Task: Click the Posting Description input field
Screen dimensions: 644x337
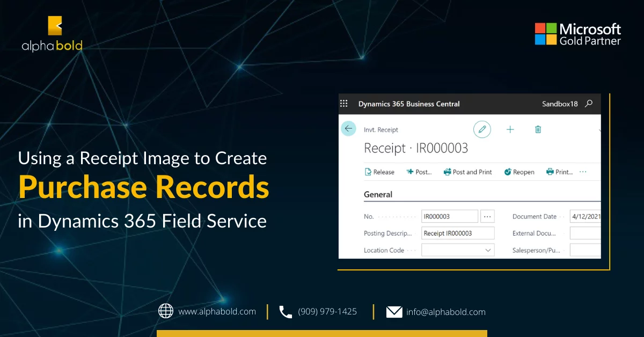Action: click(458, 233)
